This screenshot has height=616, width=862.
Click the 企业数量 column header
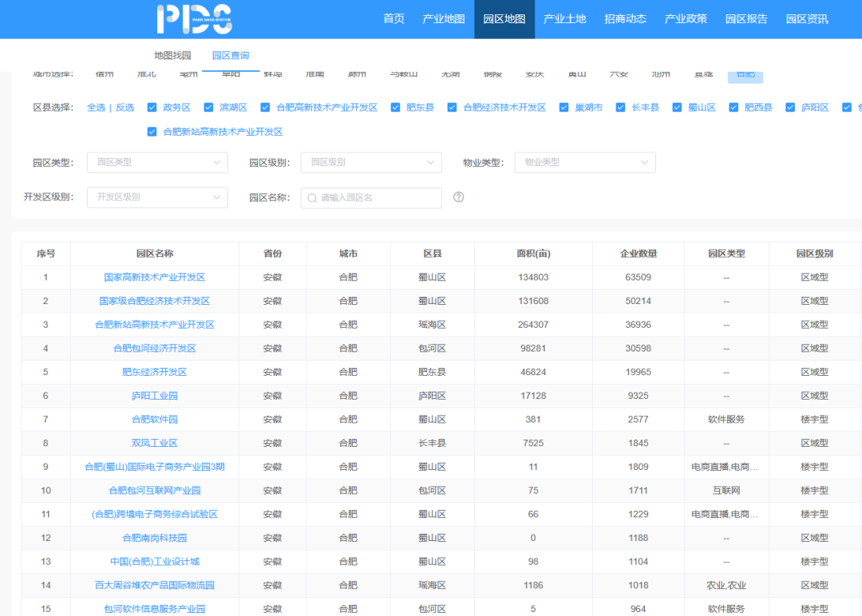(x=639, y=254)
